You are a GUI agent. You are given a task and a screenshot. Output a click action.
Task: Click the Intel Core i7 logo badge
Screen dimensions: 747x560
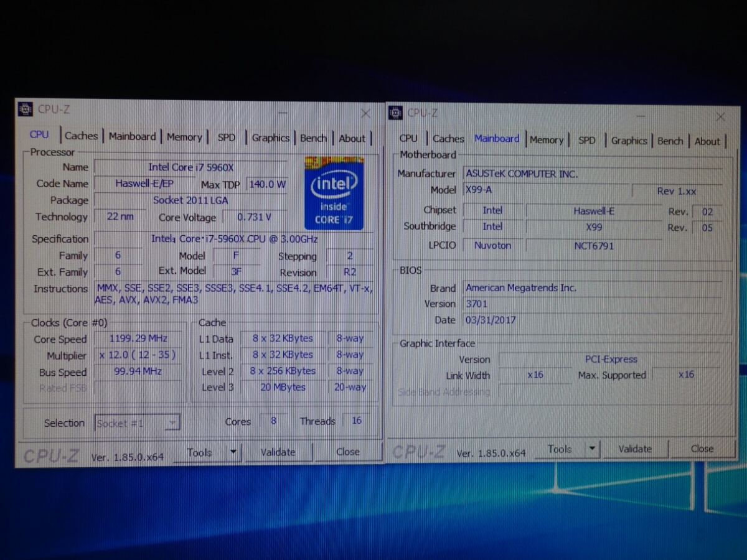[x=334, y=194]
